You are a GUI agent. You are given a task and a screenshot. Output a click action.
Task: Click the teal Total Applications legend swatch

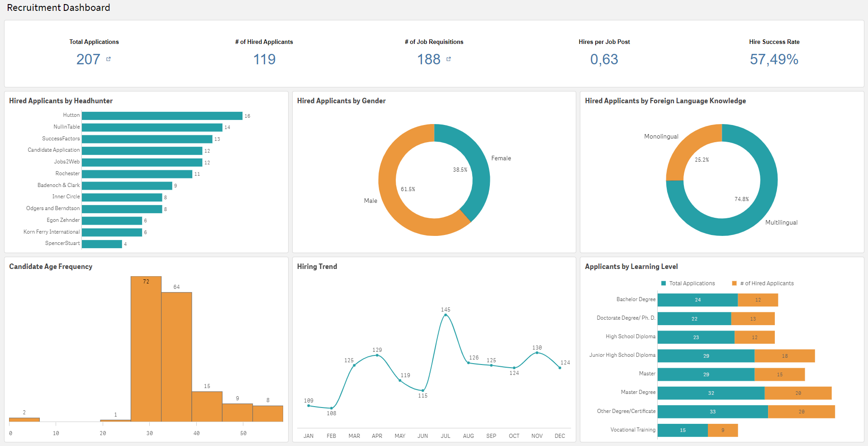coord(664,283)
